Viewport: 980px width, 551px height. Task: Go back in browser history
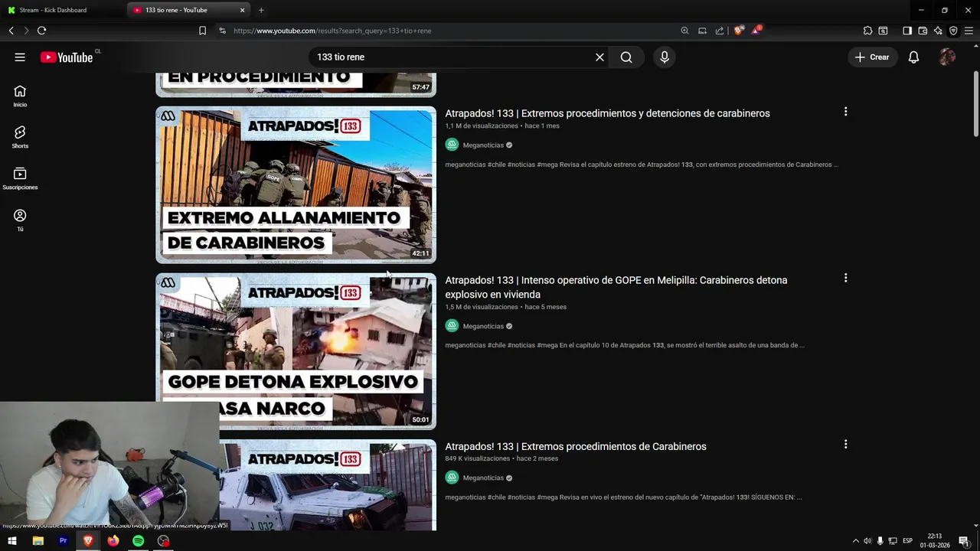click(x=11, y=31)
